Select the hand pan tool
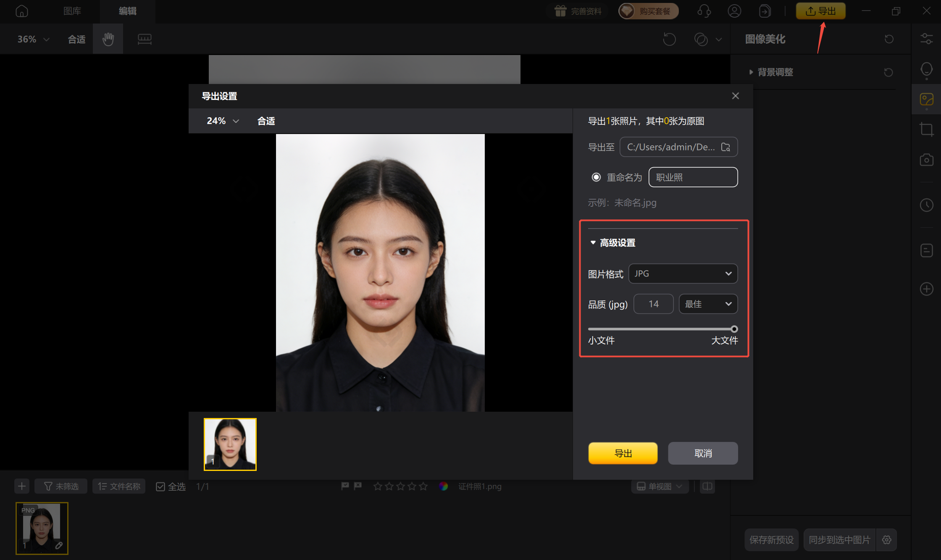The width and height of the screenshot is (941, 560). [108, 39]
